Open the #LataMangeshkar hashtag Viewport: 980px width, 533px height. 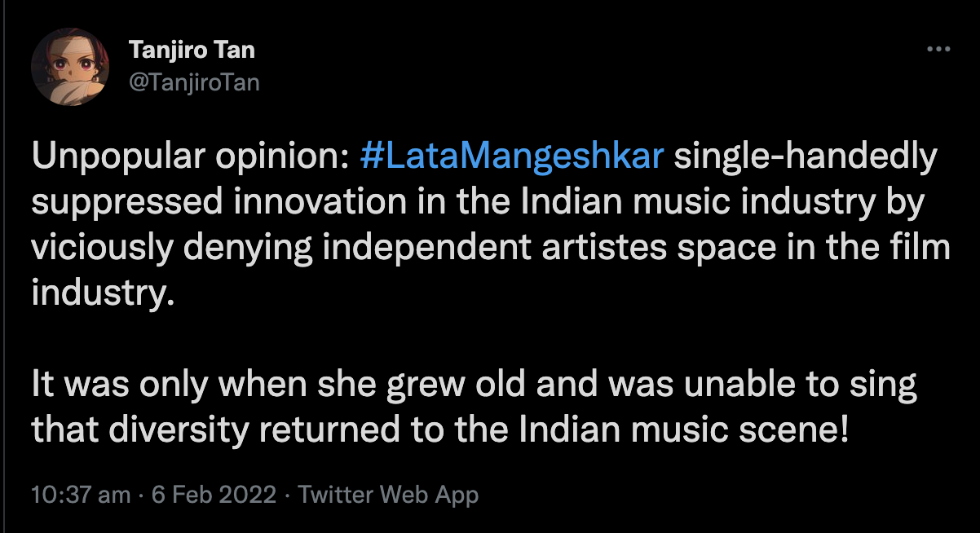511,156
